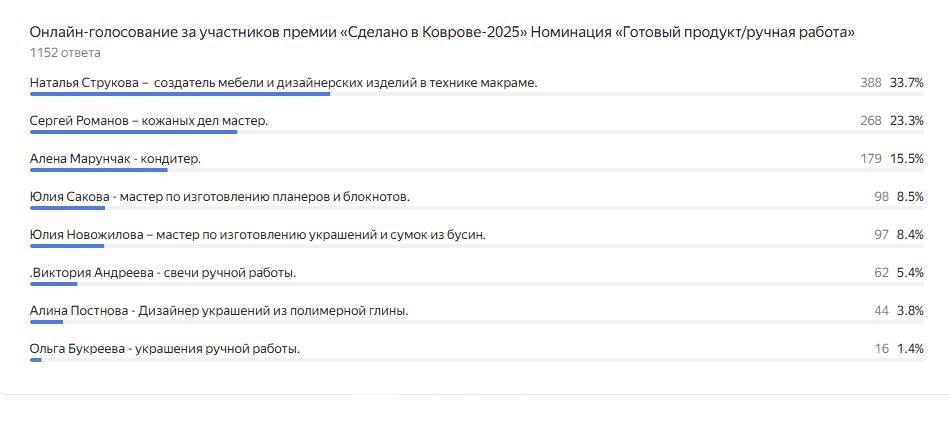Click the 268 vote count

coord(871,121)
